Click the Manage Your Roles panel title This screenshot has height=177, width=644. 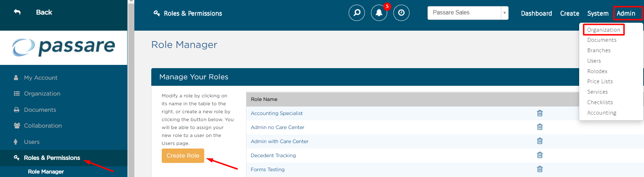click(194, 77)
